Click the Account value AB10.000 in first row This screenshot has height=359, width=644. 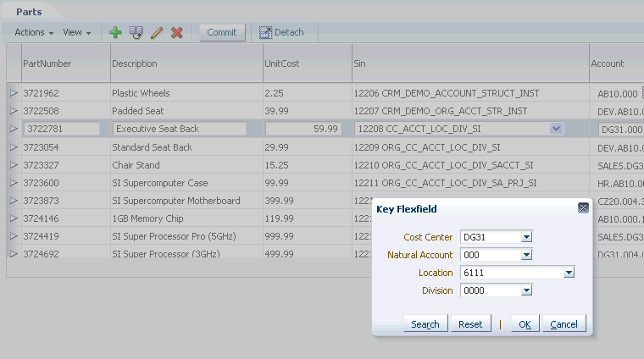tap(618, 94)
